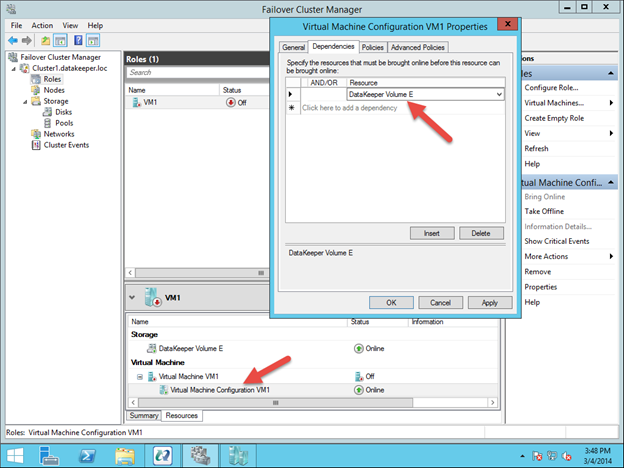
Task: Switch to the Summary tab
Action: click(x=143, y=415)
